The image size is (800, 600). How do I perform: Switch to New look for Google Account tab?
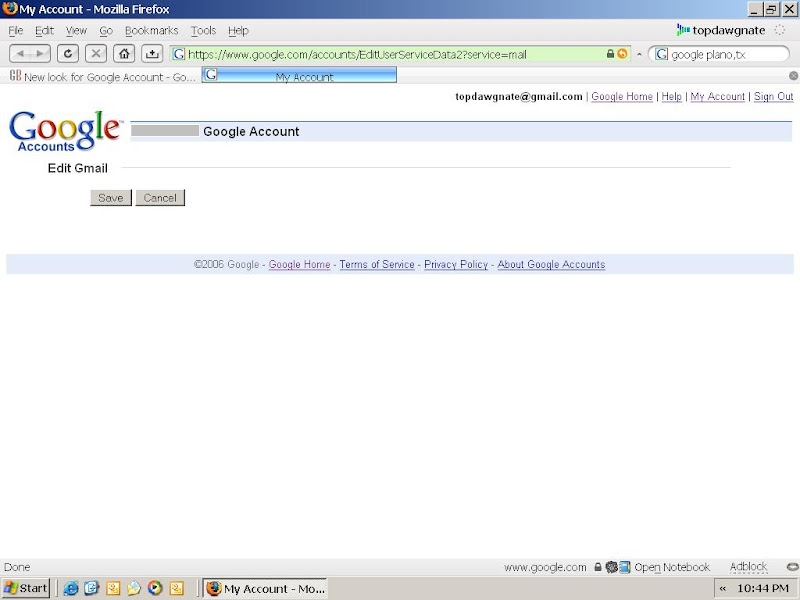(103, 77)
